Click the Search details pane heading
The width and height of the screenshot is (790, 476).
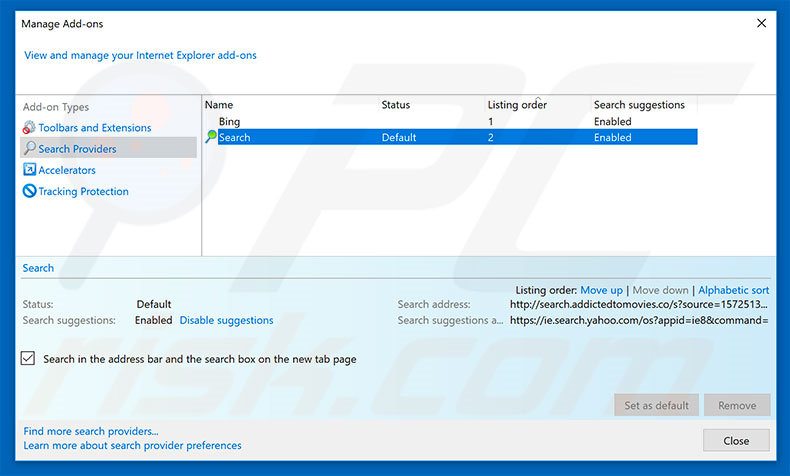(38, 268)
